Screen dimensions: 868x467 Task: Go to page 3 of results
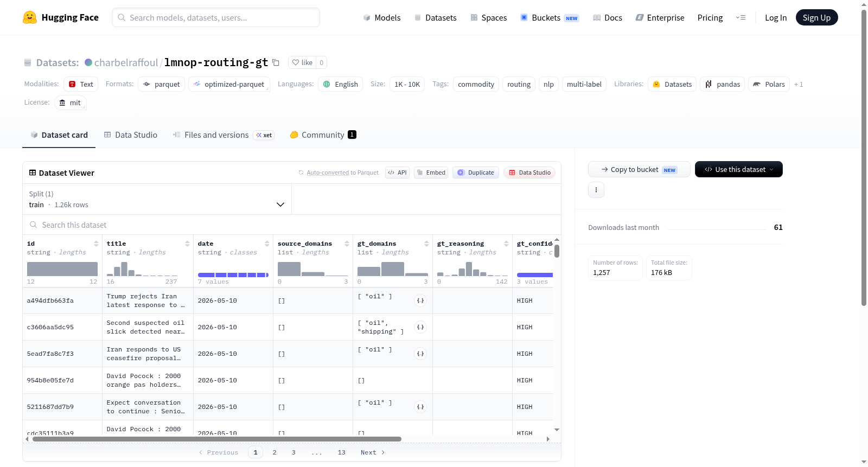pos(293,452)
